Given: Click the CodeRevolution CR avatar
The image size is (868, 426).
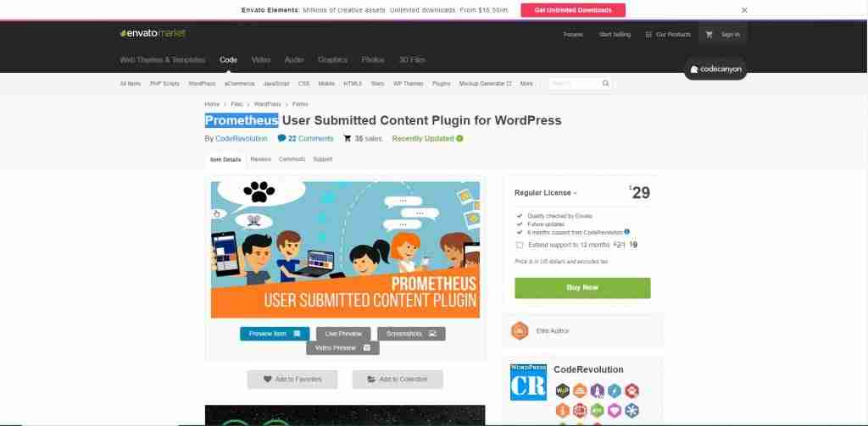Looking at the screenshot, I should (528, 382).
